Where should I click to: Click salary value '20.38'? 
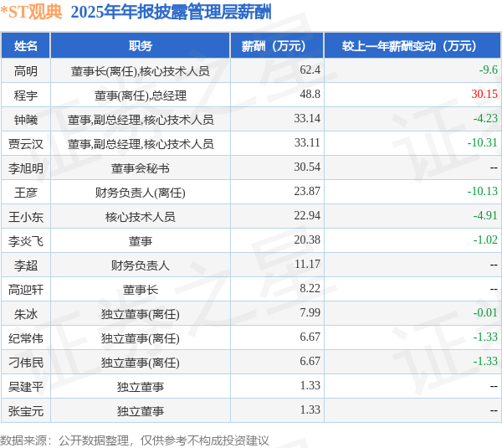click(307, 239)
